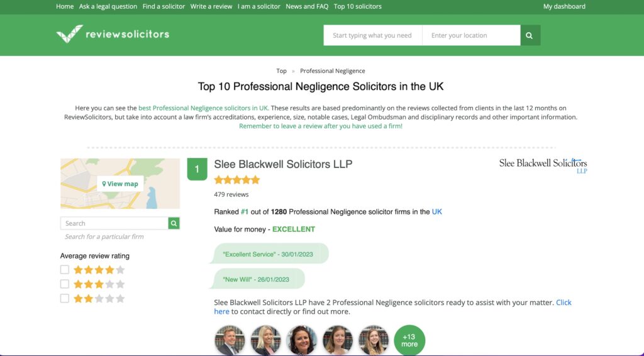
Task: Open the 'Excellent Service' review bubble
Action: pyautogui.click(x=269, y=253)
